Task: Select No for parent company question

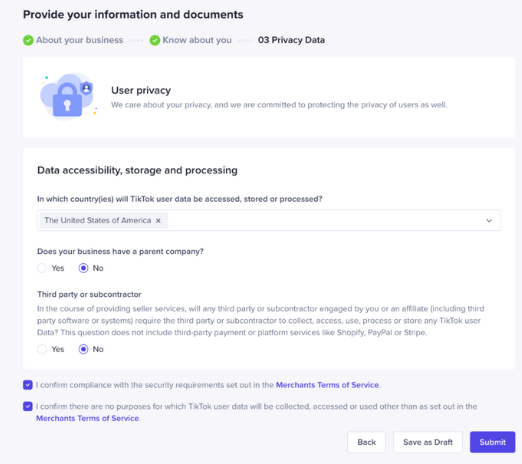Action: 83,268
